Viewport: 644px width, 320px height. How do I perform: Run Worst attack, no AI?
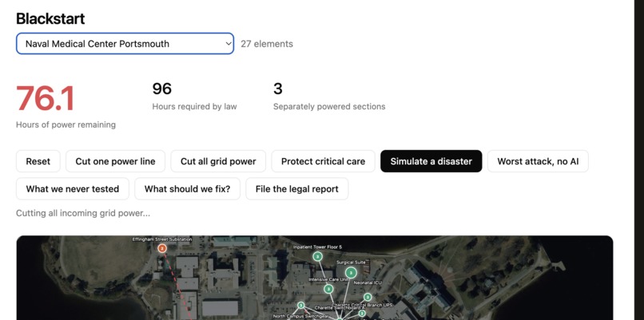click(x=538, y=161)
